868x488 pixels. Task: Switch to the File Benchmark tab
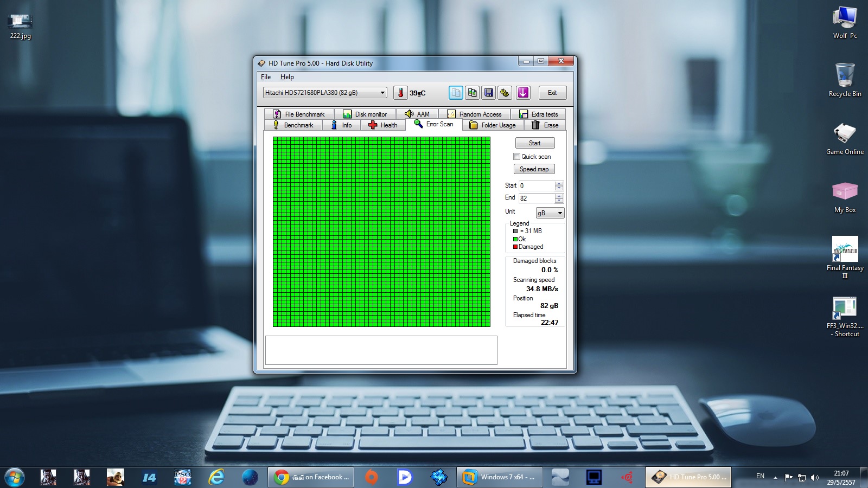[x=299, y=114]
